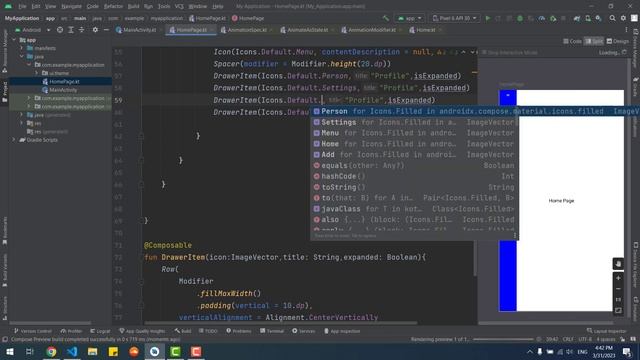640x360 pixels.
Task: Zoom in the Compose preview
Action: coord(618,278)
